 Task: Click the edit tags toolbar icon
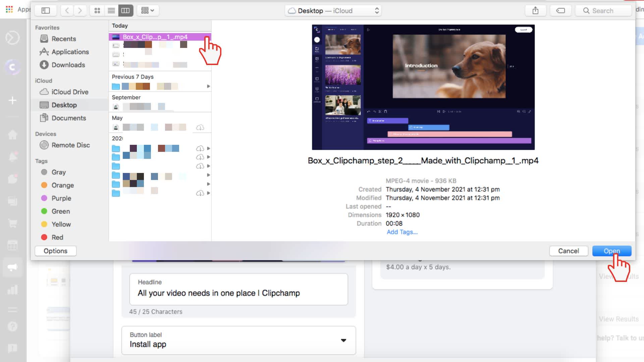[560, 11]
